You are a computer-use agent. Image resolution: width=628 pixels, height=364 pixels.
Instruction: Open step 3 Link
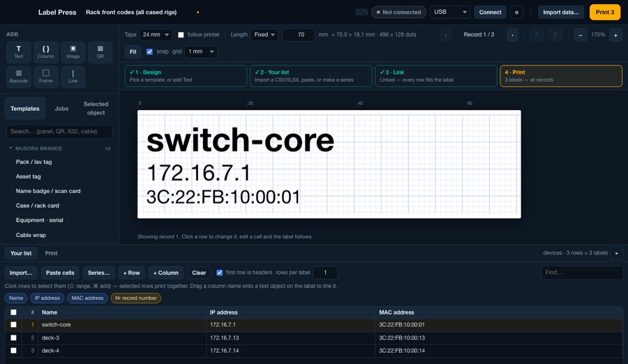click(435, 76)
